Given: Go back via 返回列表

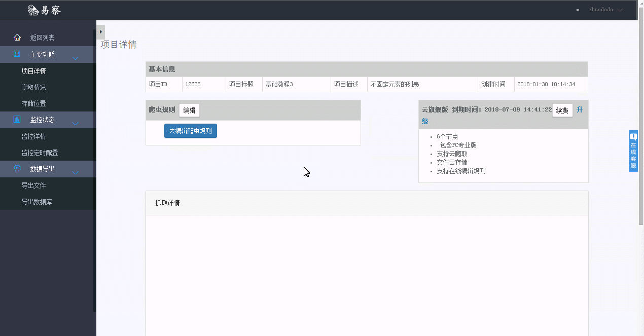Looking at the screenshot, I should click(x=42, y=38).
